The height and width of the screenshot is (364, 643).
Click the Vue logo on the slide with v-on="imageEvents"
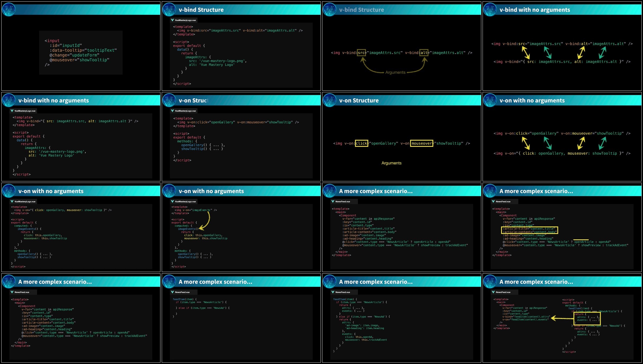(x=169, y=191)
